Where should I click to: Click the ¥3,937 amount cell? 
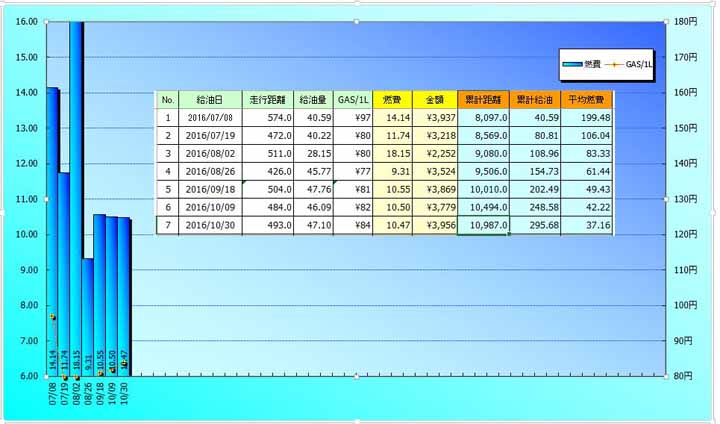(x=434, y=117)
